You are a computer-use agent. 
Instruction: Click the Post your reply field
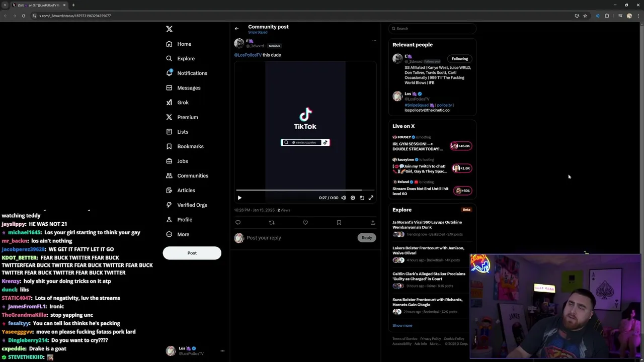(x=300, y=238)
